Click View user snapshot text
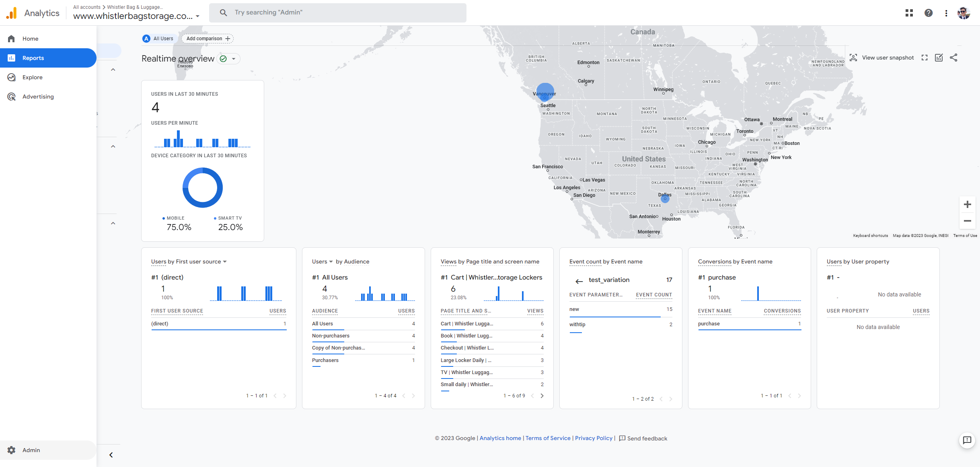 888,58
